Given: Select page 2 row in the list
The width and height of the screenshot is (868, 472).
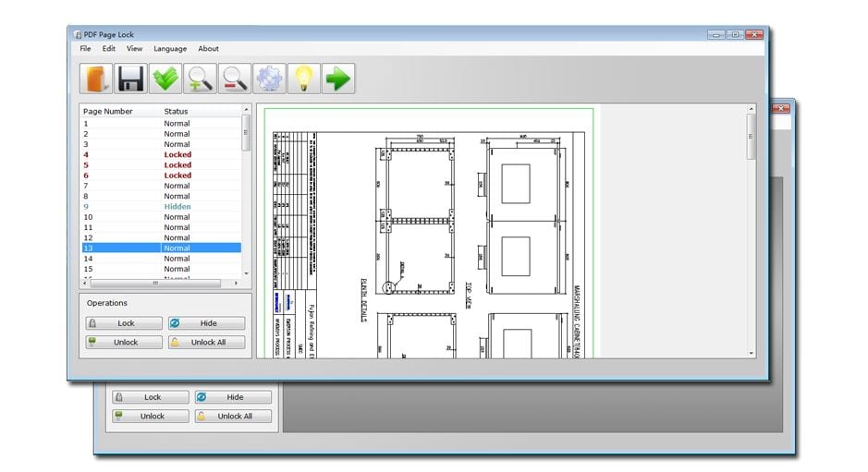Looking at the screenshot, I should pos(162,134).
